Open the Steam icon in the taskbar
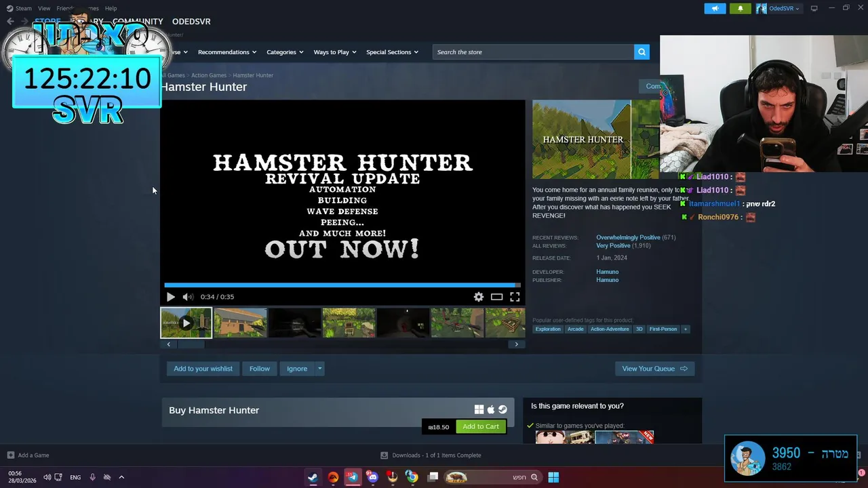Image resolution: width=868 pixels, height=488 pixels. tap(313, 477)
